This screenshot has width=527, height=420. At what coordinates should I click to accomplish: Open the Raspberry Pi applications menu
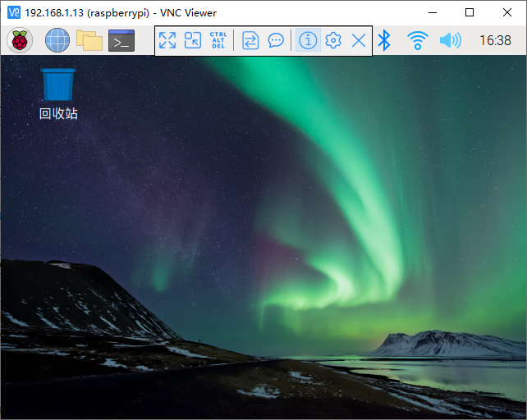[19, 40]
